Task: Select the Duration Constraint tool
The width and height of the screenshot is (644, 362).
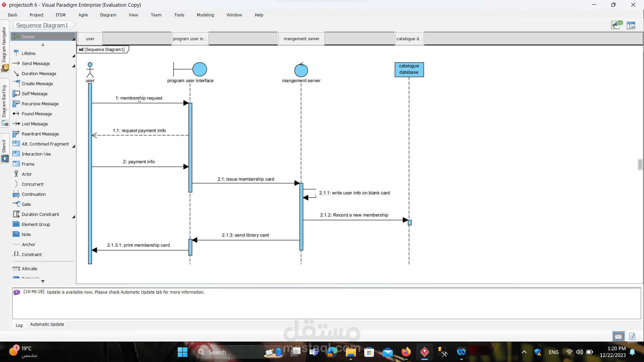Action: coord(40,214)
